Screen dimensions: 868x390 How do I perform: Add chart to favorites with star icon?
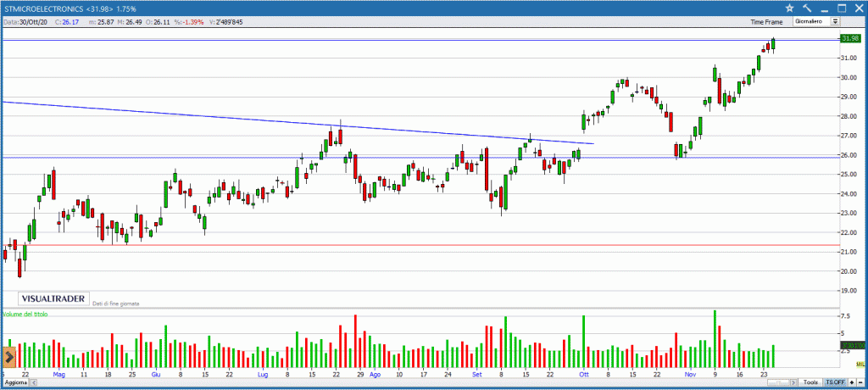pyautogui.click(x=789, y=8)
